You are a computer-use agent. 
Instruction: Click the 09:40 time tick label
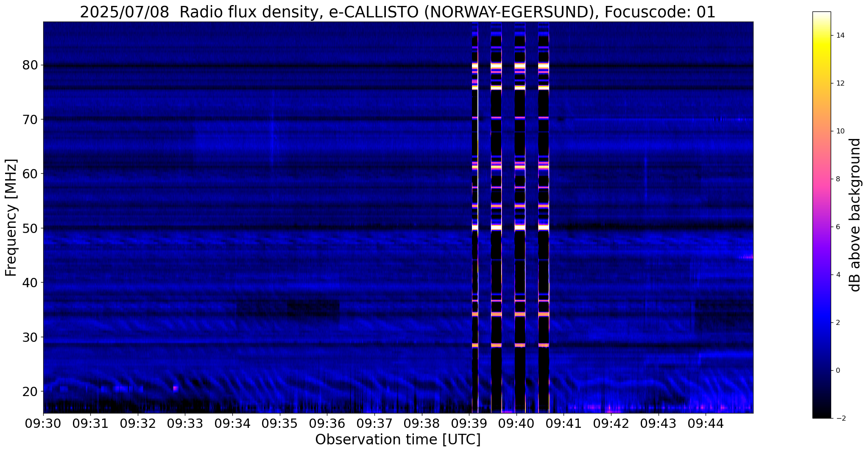[516, 424]
